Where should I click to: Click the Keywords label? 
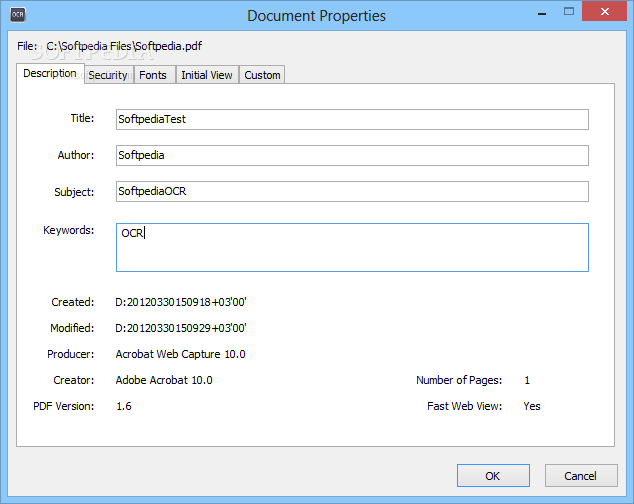pos(68,230)
